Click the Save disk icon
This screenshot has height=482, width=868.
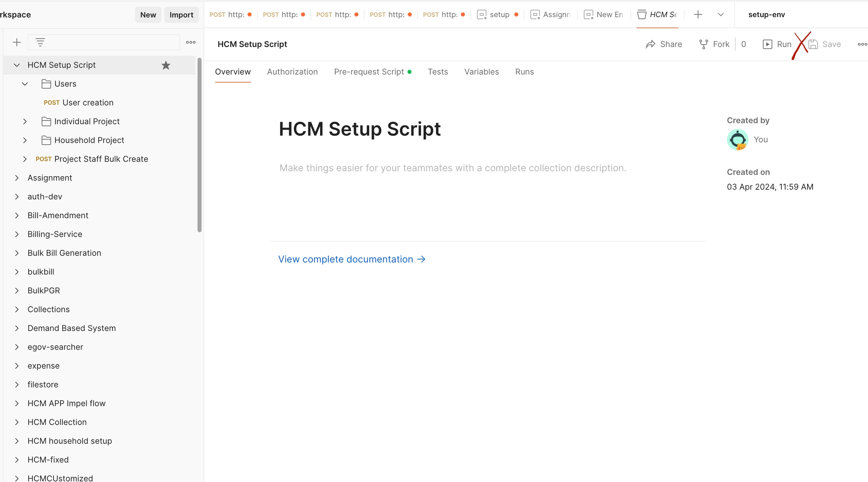click(x=813, y=44)
